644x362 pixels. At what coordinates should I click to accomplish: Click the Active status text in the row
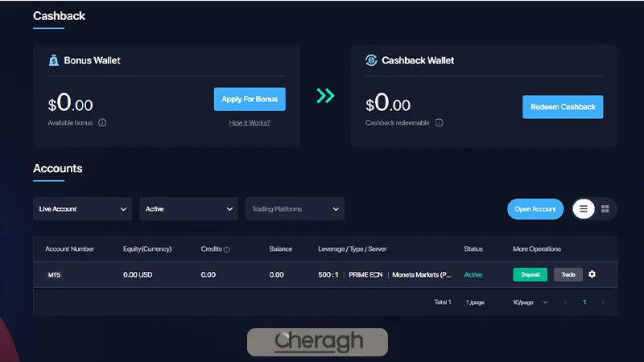pos(473,274)
